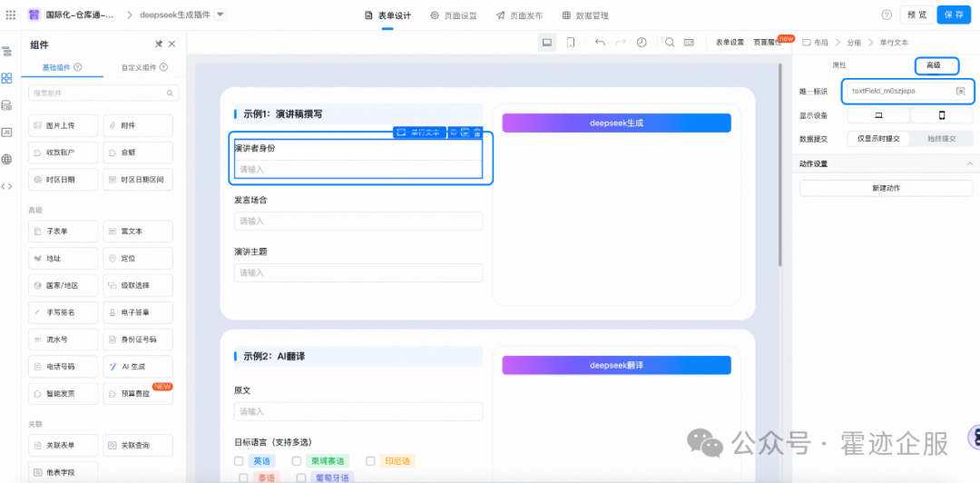Image resolution: width=980 pixels, height=483 pixels.
Task: Add the 电子签章 component
Action: [x=138, y=312]
